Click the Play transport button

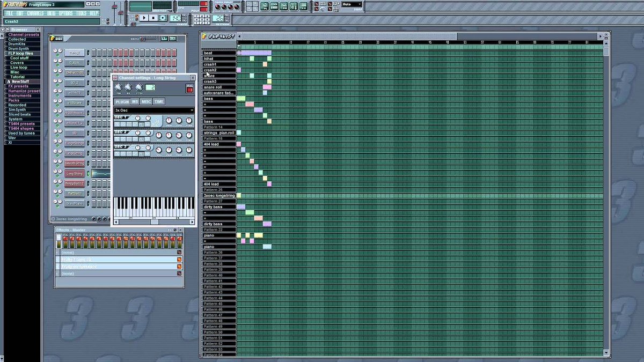pos(143,18)
